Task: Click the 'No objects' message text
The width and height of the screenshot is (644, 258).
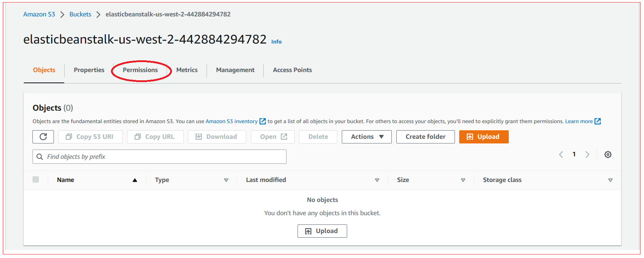Action: pos(323,200)
